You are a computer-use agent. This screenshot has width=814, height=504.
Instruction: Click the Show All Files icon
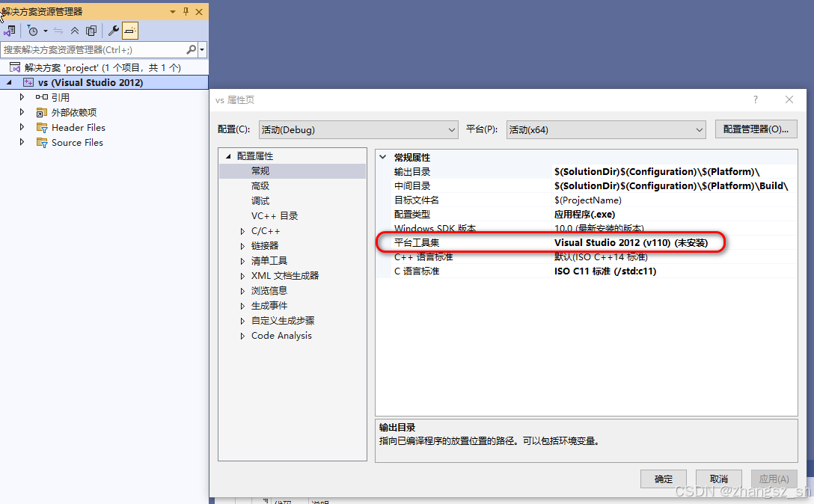(91, 31)
